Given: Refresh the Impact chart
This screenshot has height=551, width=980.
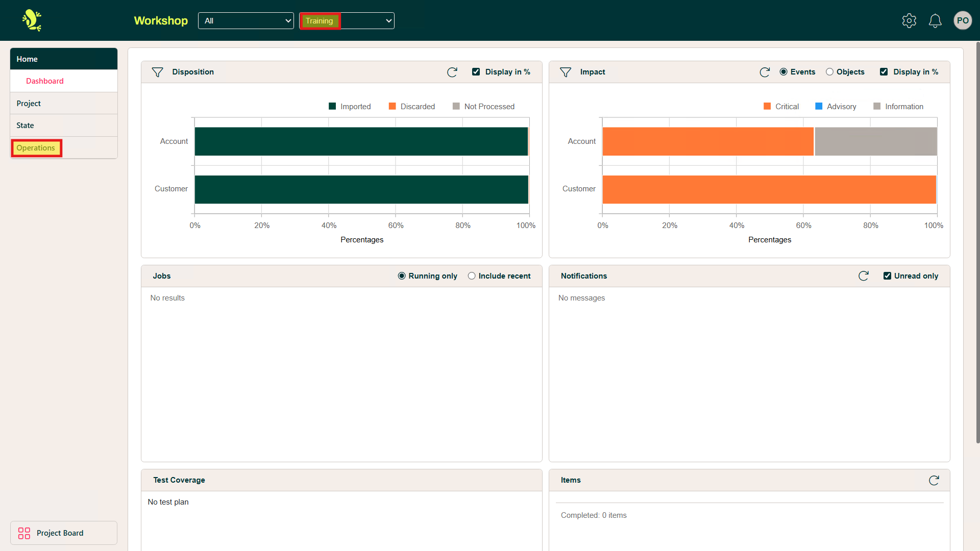Looking at the screenshot, I should pos(764,72).
